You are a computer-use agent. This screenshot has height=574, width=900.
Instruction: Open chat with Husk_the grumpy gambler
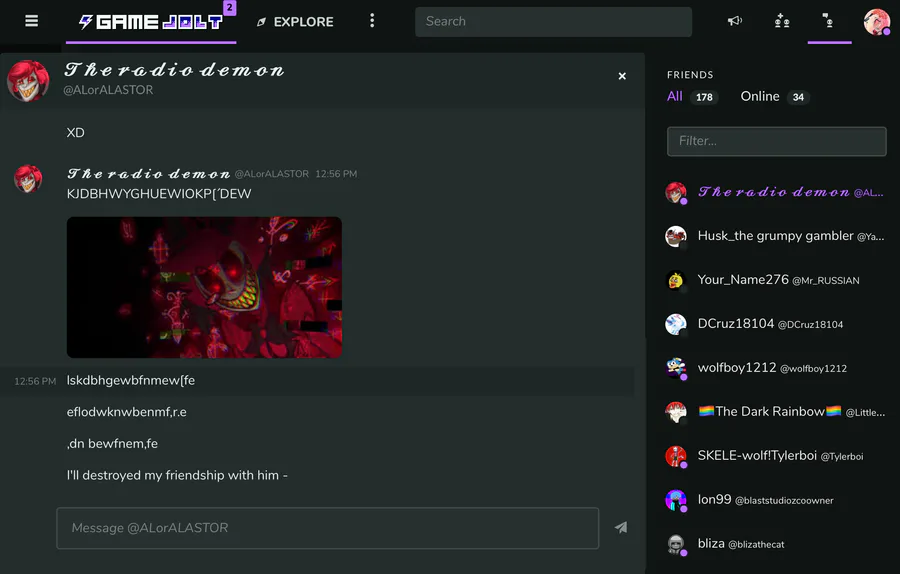(775, 236)
